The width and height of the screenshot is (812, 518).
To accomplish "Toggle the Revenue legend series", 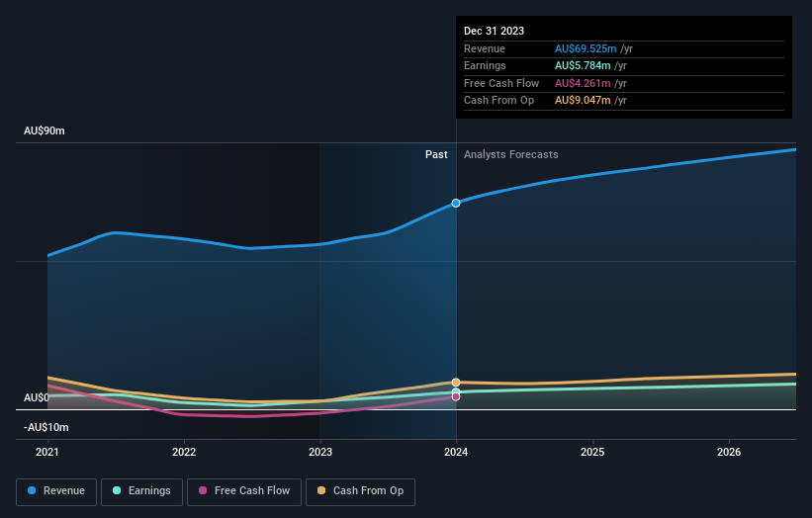I will [56, 491].
